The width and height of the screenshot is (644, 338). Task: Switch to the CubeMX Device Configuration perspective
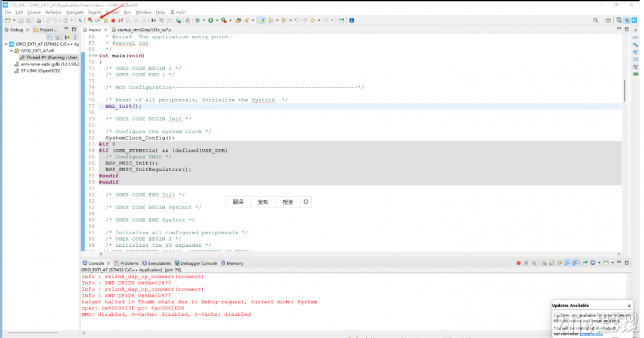tap(634, 20)
